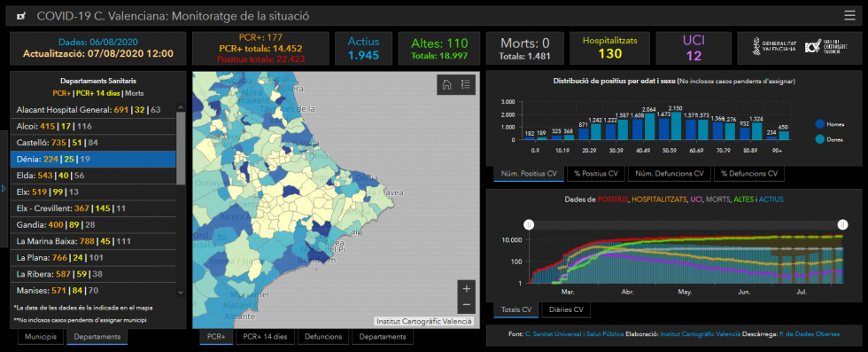Select the Manises department row
Image resolution: width=868 pixels, height=352 pixels.
pyautogui.click(x=93, y=290)
